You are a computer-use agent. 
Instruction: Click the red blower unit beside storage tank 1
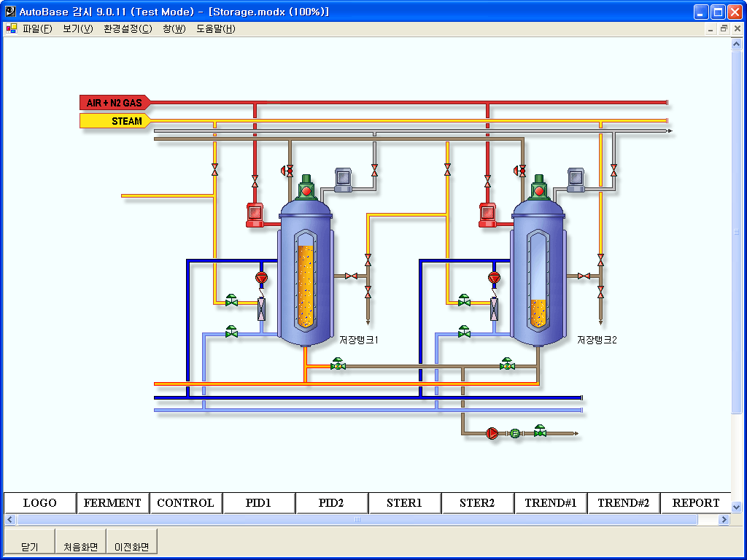click(255, 214)
